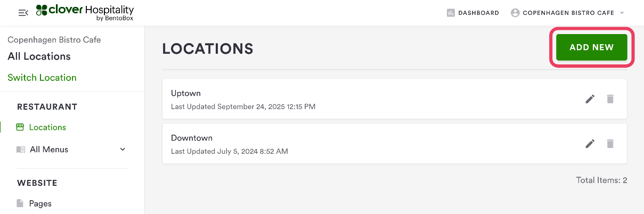The image size is (644, 214).
Task: Collapse the sidebar with the menu icon
Action: pos(23,13)
